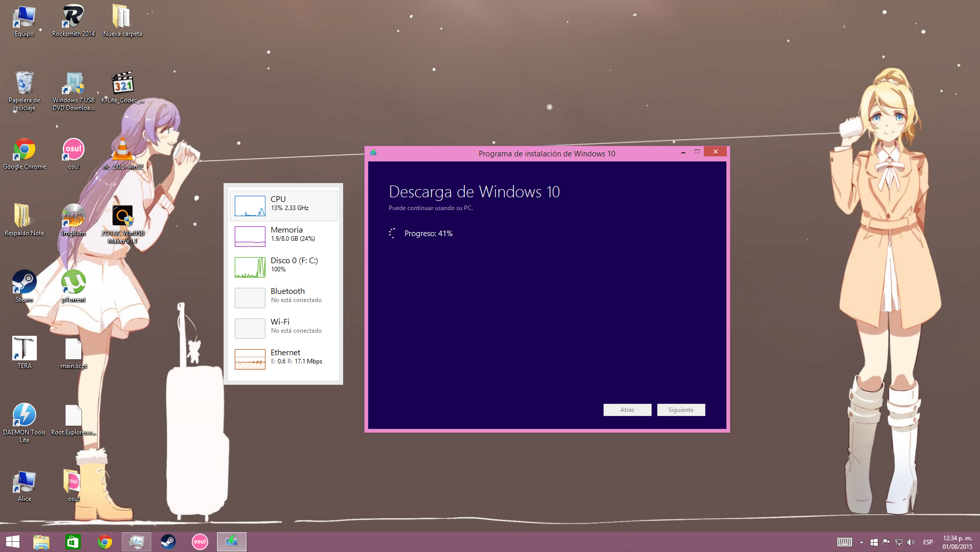Select the osu! folder icon
The height and width of the screenshot is (552, 980).
[73, 486]
